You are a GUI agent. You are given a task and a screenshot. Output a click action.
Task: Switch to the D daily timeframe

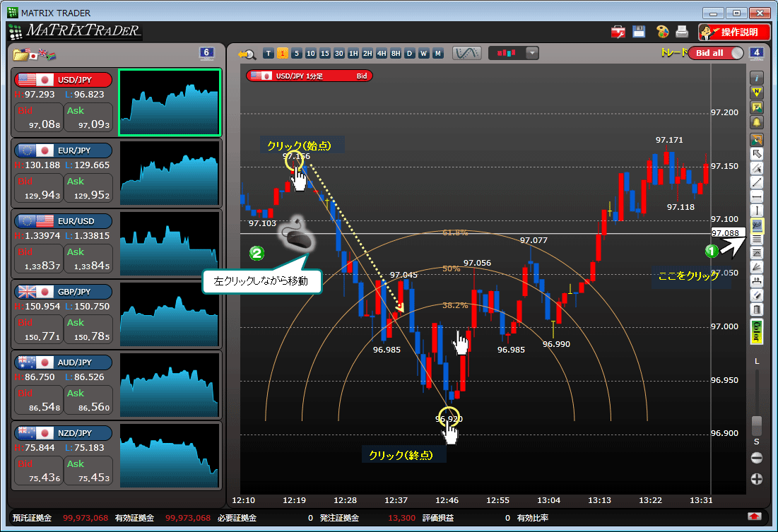pos(409,54)
